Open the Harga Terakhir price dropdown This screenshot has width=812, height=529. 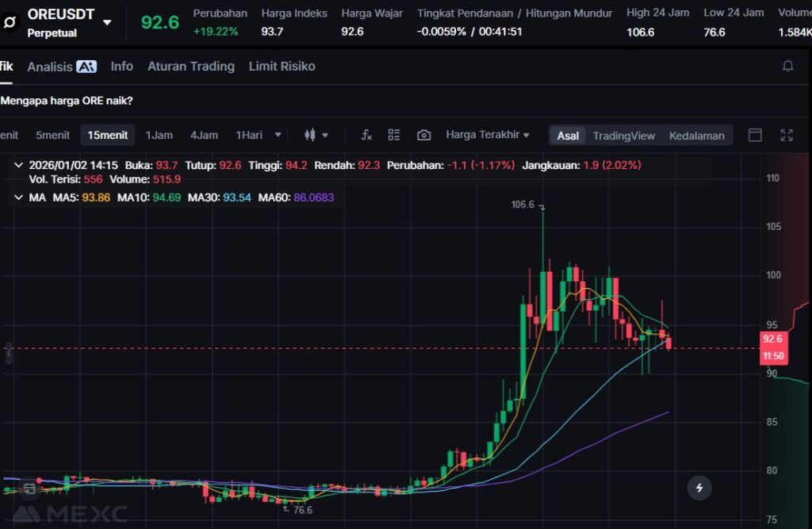click(488, 135)
